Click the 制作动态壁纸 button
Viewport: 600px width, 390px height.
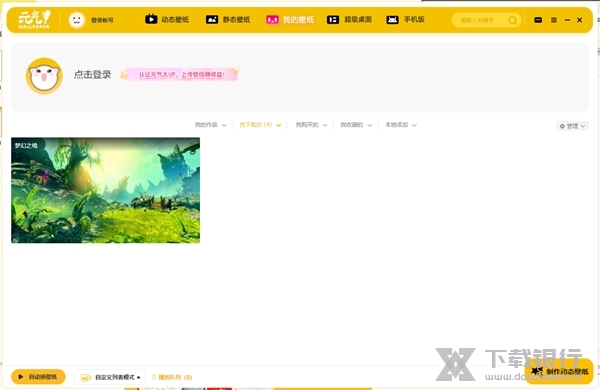click(559, 371)
